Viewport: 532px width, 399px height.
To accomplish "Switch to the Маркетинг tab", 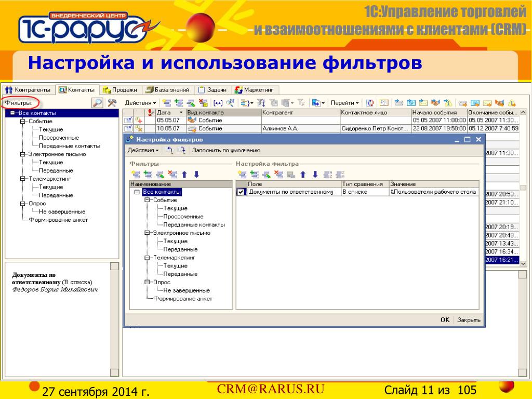I will click(x=255, y=90).
